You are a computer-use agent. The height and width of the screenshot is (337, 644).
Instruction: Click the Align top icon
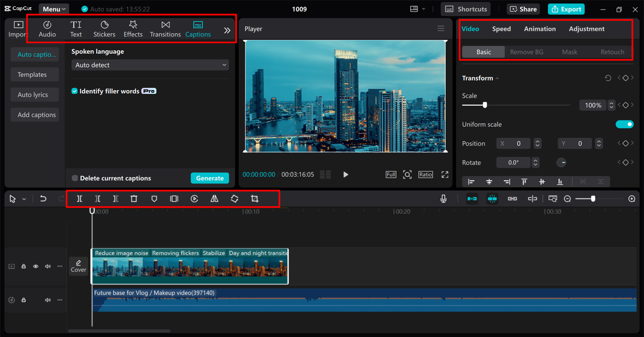524,182
